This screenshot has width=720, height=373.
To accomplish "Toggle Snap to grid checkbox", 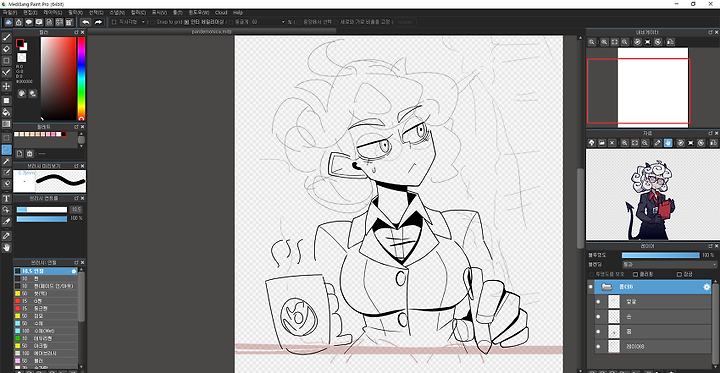I will 153,22.
